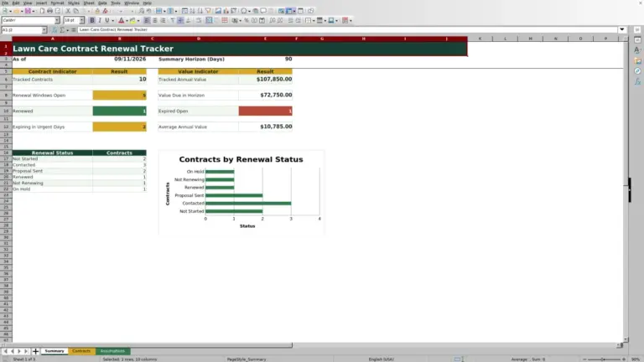The image size is (644, 362).
Task: Open the Conditional Formatting dropdown arrow
Action: [x=351, y=20]
